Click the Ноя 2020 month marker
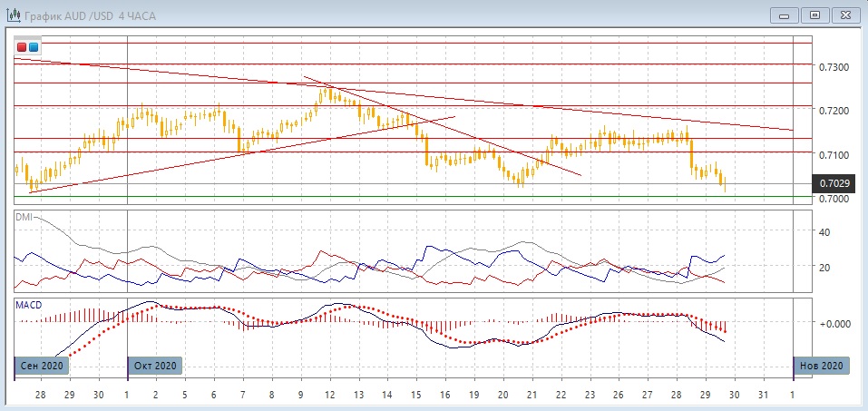 point(822,365)
